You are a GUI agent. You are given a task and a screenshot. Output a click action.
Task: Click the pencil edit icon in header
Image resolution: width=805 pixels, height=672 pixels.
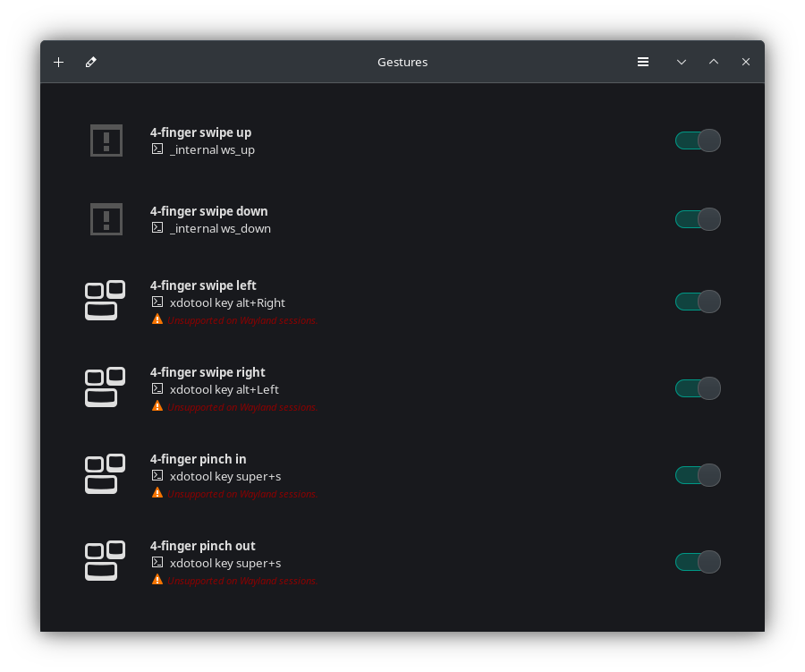coord(90,62)
